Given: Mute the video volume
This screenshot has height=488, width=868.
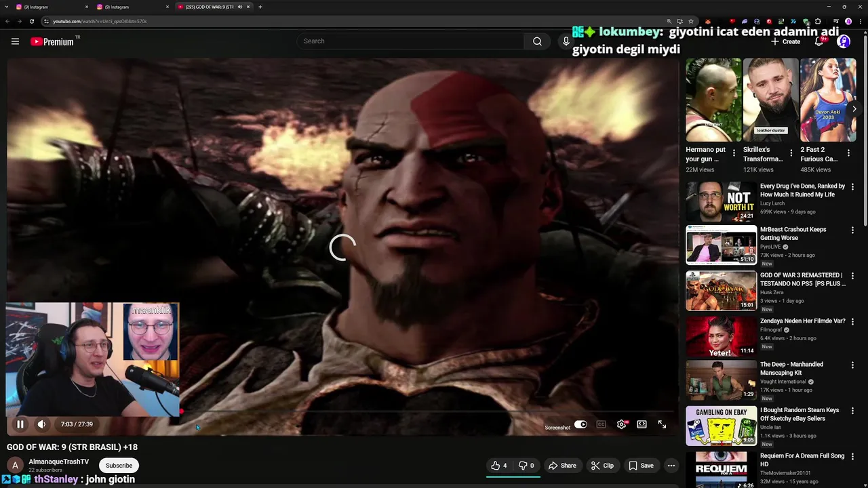Looking at the screenshot, I should click(x=41, y=424).
